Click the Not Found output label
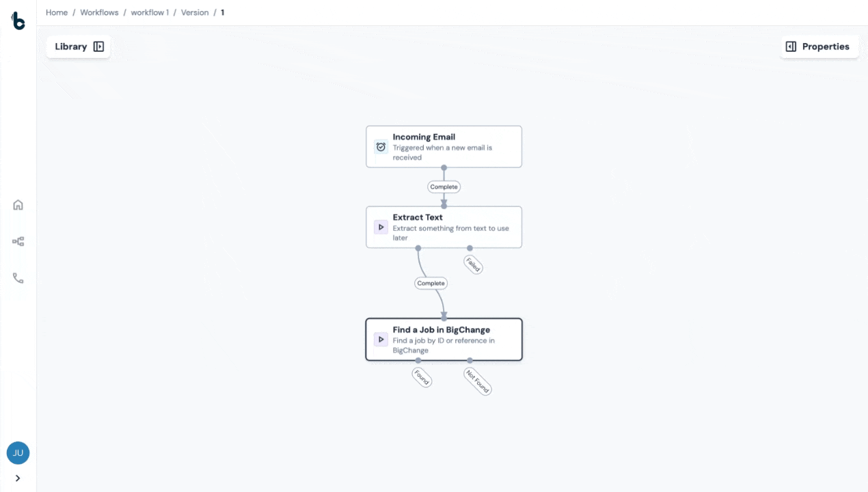 tap(478, 381)
